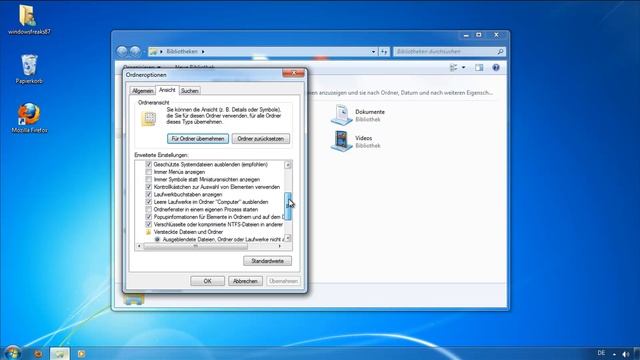Toggle Leere Laufwerke ausblenden checkbox
The height and width of the screenshot is (360, 640).
tap(149, 202)
